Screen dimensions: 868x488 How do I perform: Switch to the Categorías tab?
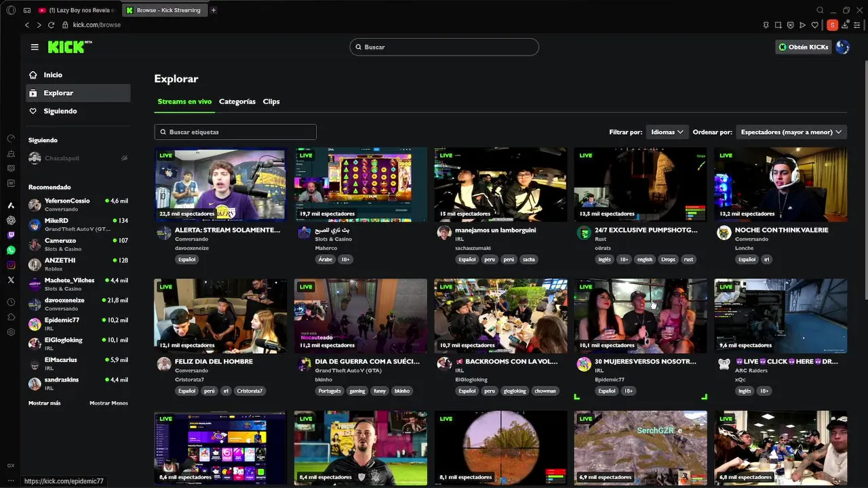[237, 102]
